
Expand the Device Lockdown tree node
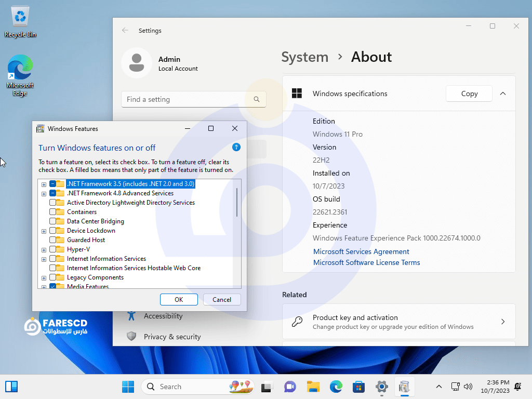[x=44, y=231]
